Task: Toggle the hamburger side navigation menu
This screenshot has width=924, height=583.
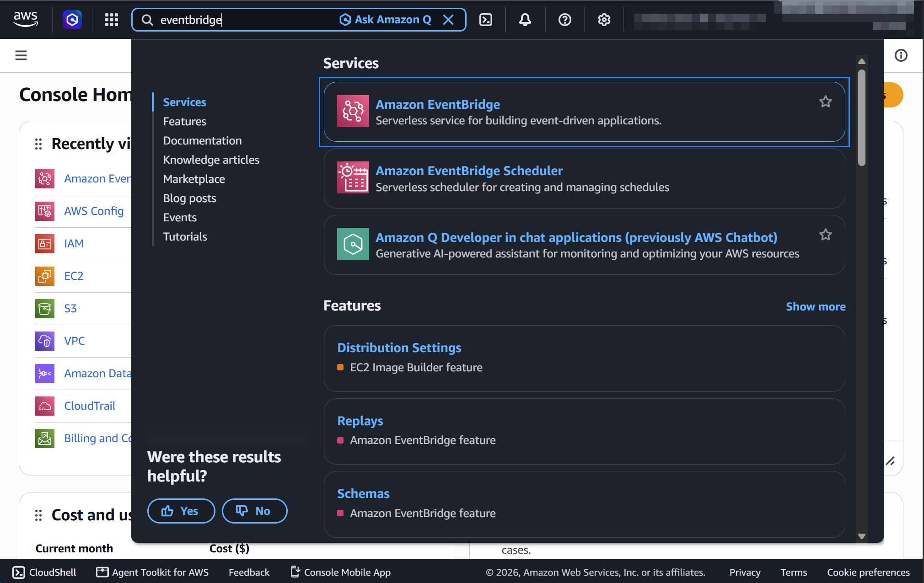Action: click(21, 55)
